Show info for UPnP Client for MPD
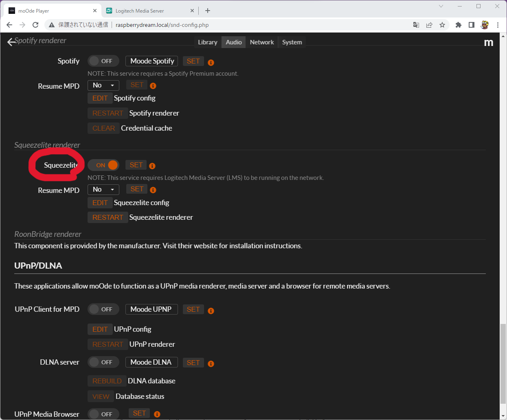 [x=211, y=311]
